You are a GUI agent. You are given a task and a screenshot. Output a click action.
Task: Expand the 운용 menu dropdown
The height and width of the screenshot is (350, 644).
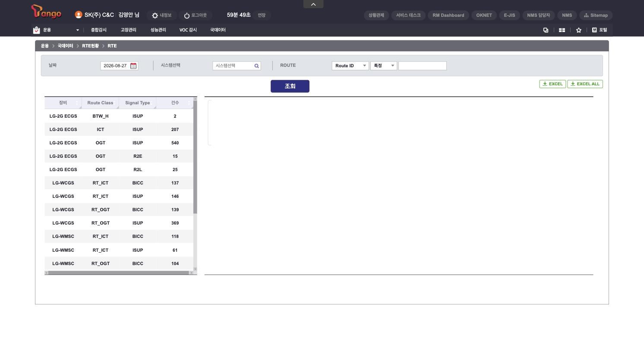(x=78, y=30)
